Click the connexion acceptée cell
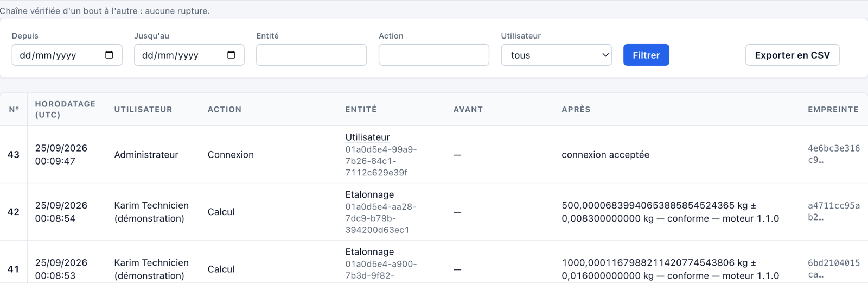 [x=605, y=155]
